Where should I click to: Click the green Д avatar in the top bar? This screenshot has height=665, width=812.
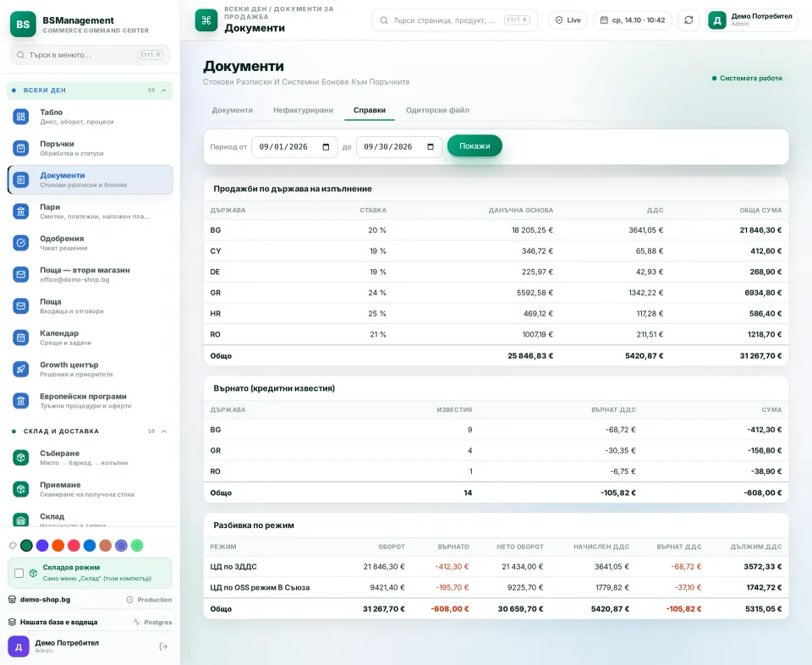coord(717,20)
